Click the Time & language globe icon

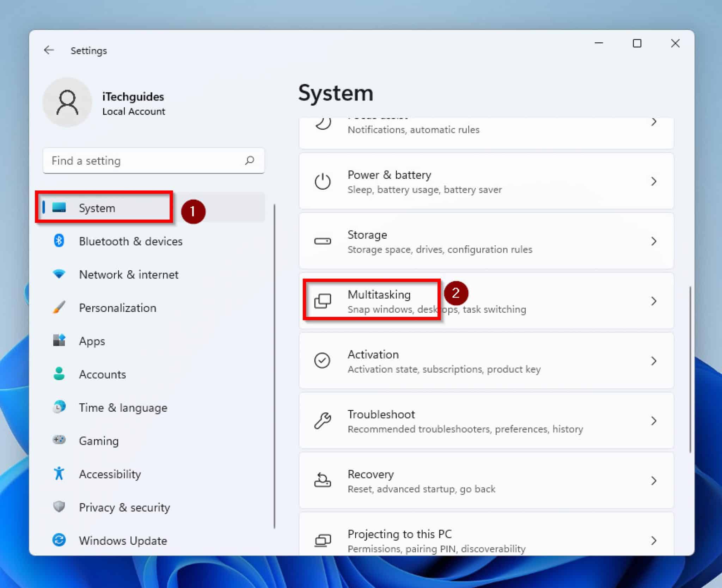click(59, 407)
